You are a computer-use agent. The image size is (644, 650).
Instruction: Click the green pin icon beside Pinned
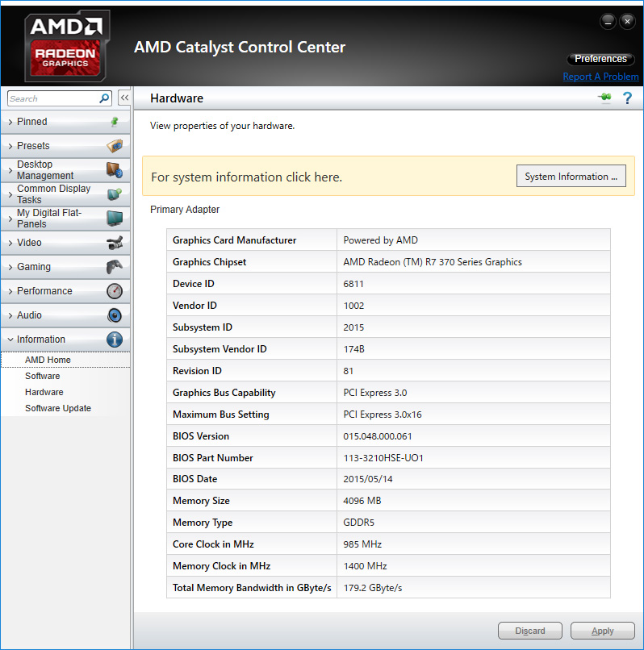click(115, 122)
